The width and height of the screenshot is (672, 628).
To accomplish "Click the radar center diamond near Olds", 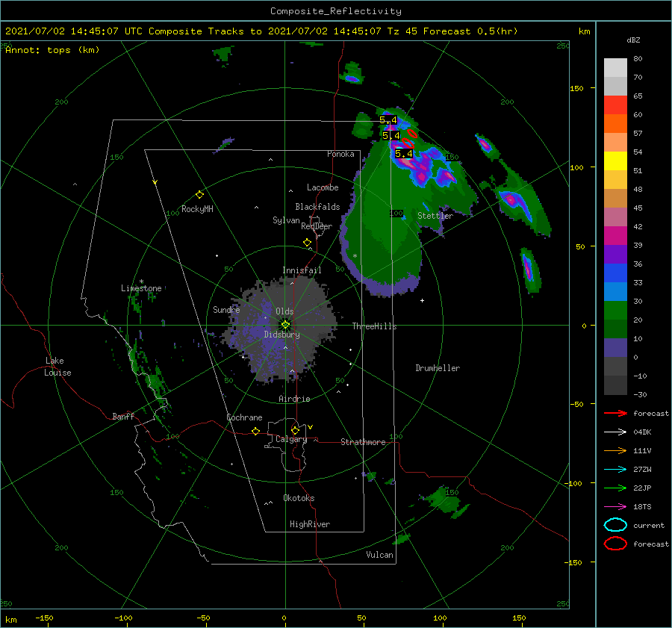I will tap(285, 325).
